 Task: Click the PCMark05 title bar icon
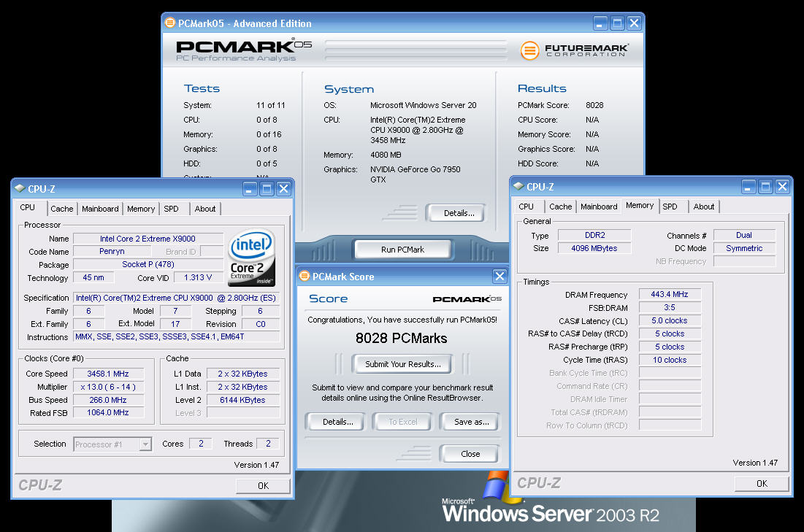[x=169, y=23]
